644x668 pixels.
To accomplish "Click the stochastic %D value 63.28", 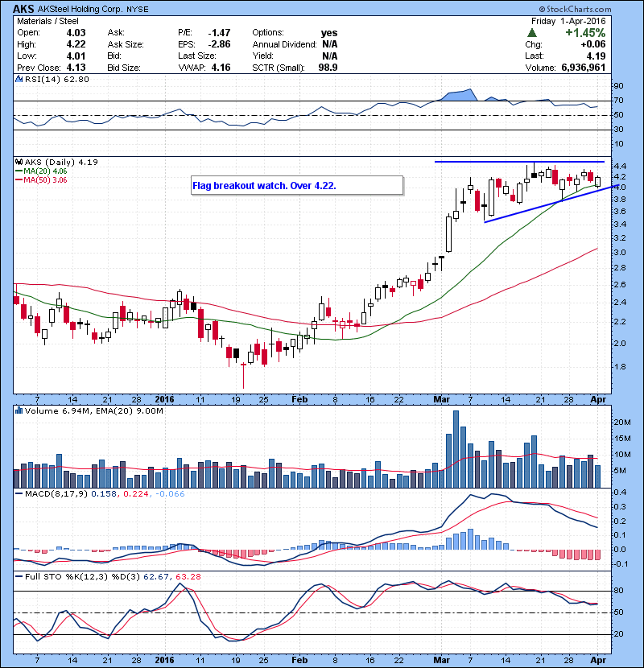I will click(188, 576).
